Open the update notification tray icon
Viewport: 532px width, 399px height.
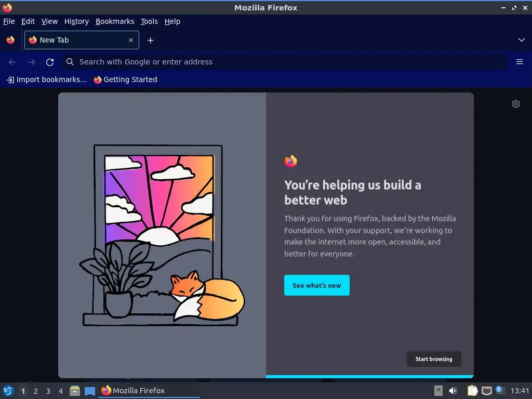click(500, 390)
